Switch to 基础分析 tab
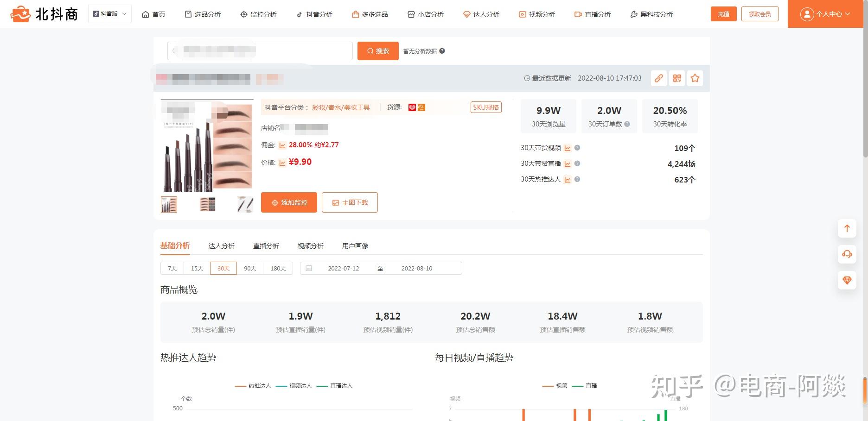The image size is (868, 421). 175,245
